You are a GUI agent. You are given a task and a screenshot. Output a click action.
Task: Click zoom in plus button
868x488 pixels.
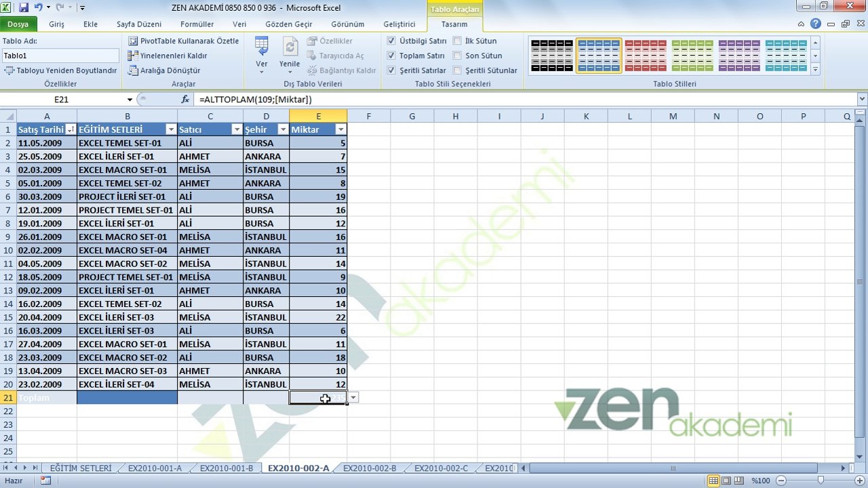coord(861,481)
